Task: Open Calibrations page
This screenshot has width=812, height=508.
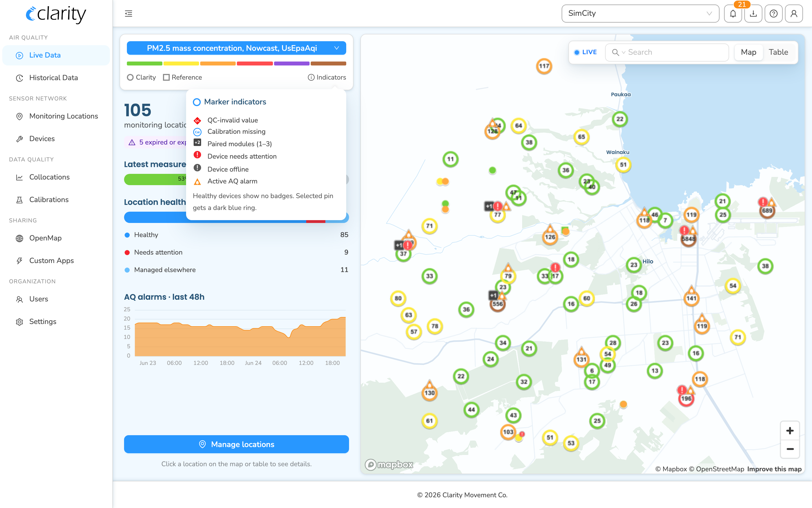Action: pos(56,200)
